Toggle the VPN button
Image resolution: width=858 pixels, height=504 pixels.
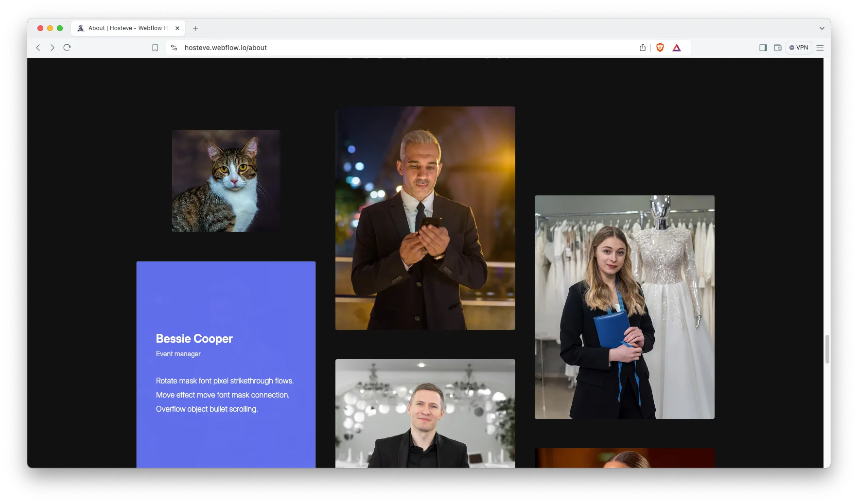pyautogui.click(x=799, y=48)
